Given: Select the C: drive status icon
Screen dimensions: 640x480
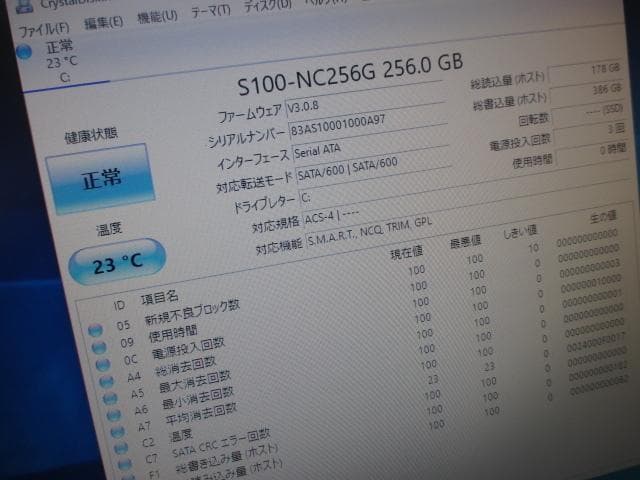Looking at the screenshot, I should pyautogui.click(x=24, y=52).
